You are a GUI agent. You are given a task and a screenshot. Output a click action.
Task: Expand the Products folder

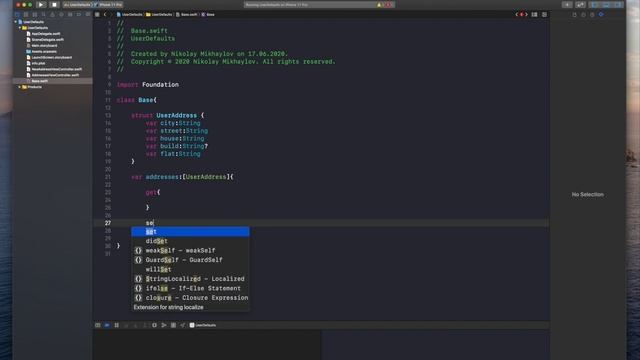pyautogui.click(x=20, y=87)
